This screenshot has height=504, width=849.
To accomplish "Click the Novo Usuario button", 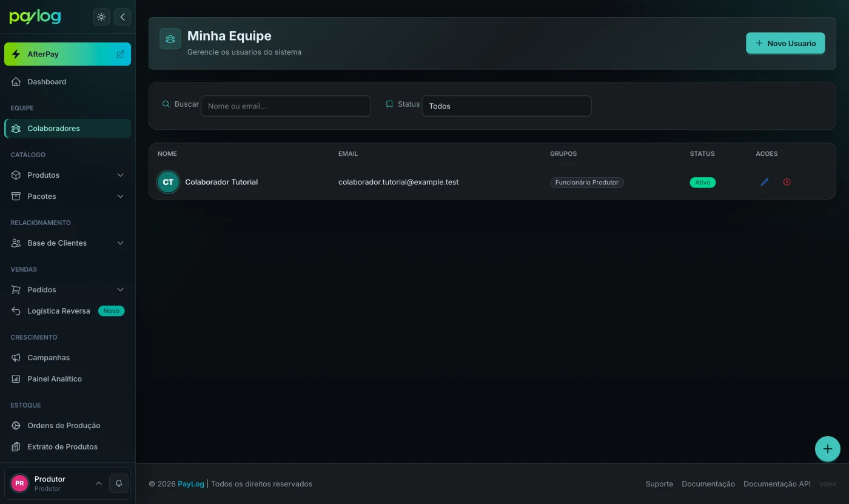I will click(785, 43).
